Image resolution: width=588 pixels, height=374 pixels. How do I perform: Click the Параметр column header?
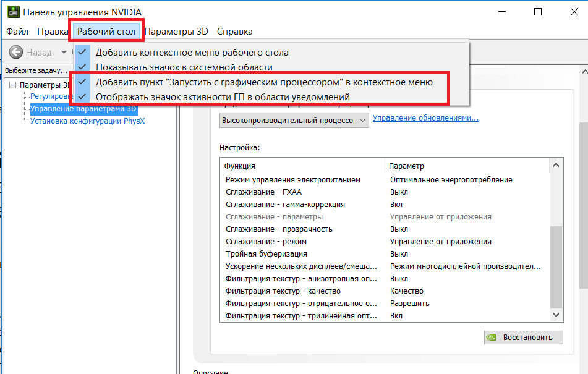[467, 166]
